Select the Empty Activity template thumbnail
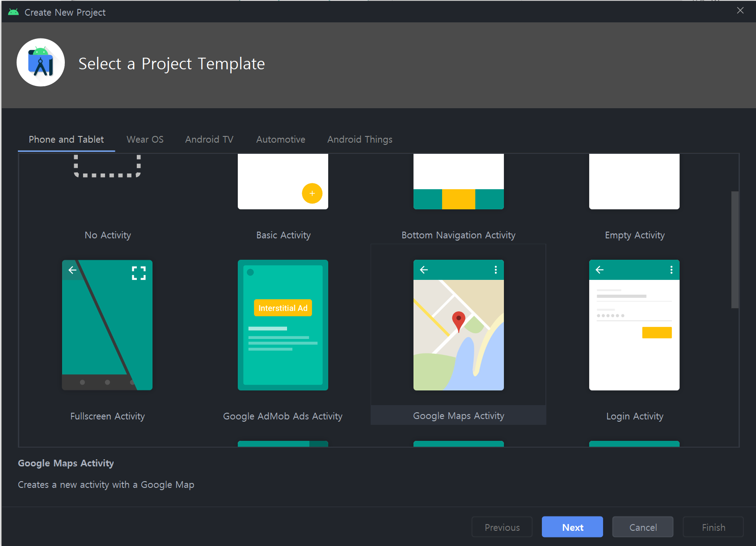This screenshot has height=546, width=756. click(x=634, y=182)
